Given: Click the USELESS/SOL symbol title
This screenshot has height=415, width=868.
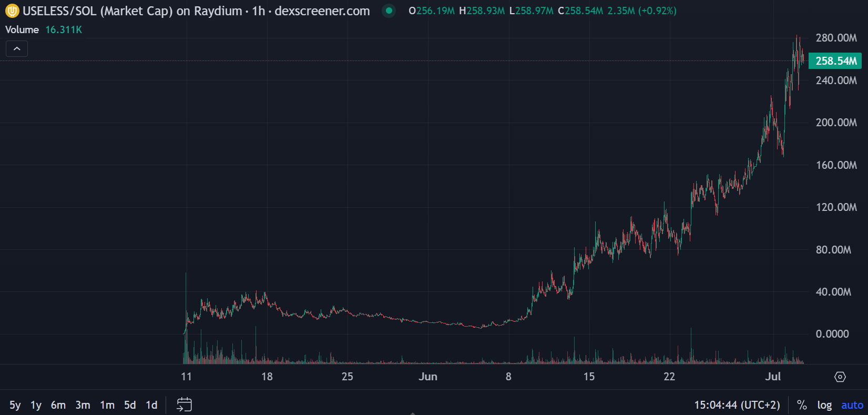Looking at the screenshot, I should pyautogui.click(x=196, y=11).
